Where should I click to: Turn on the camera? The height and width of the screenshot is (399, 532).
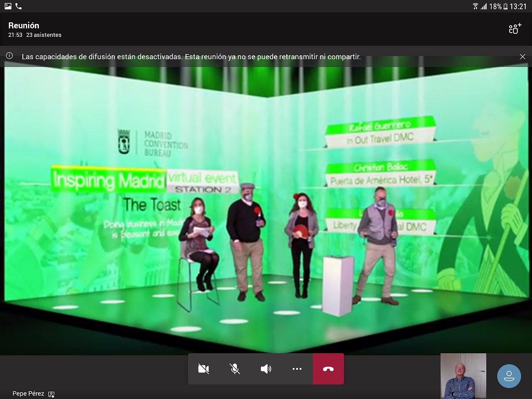[x=204, y=369]
